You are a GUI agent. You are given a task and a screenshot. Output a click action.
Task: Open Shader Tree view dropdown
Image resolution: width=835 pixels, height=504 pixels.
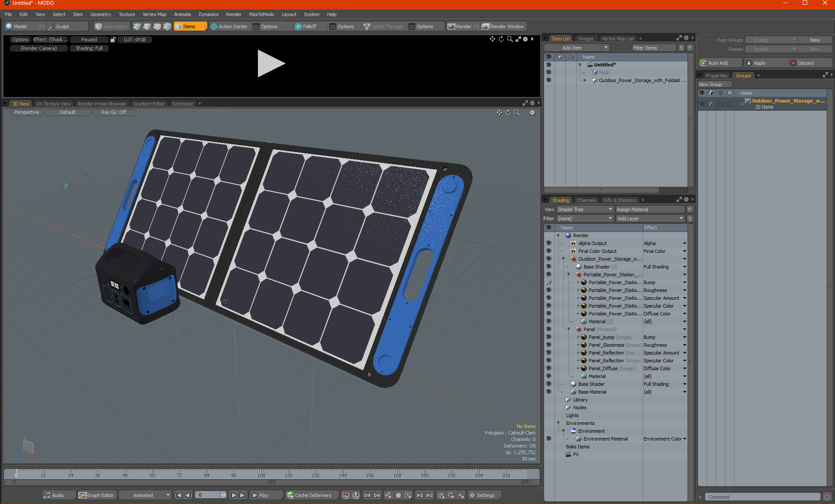(584, 209)
